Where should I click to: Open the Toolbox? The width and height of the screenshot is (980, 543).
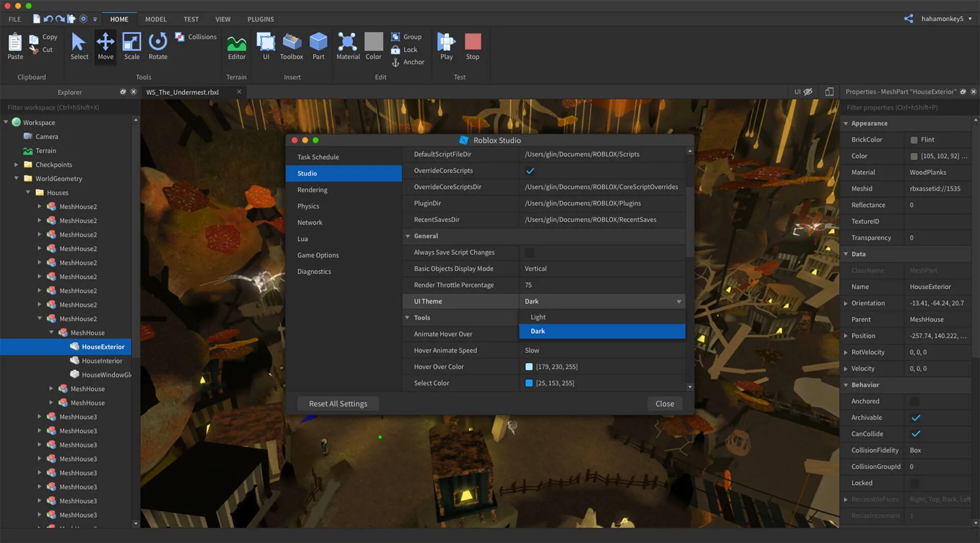pos(291,46)
